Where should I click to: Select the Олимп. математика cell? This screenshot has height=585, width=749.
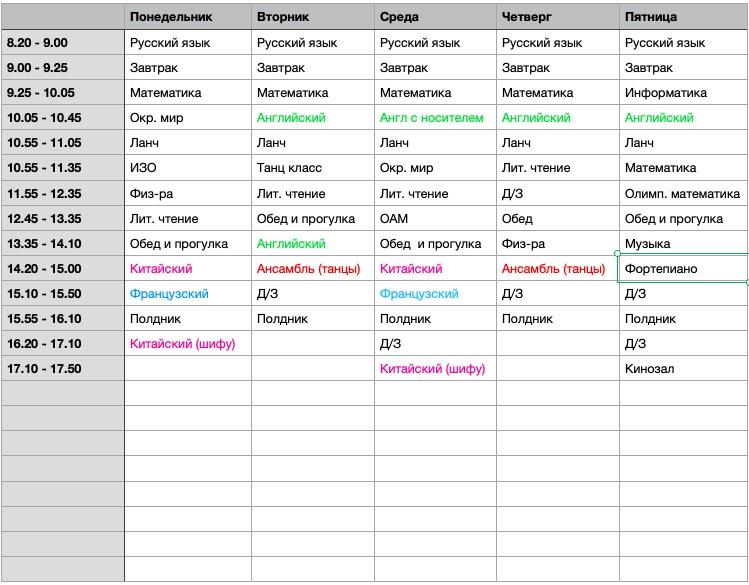pos(683,194)
